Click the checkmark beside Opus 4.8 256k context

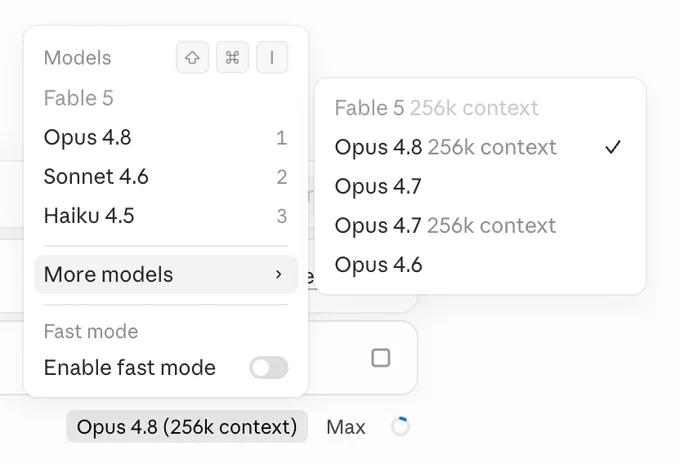coord(613,147)
